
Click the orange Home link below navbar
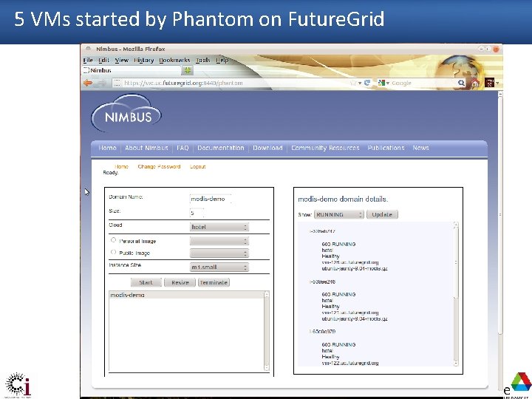[x=121, y=166]
